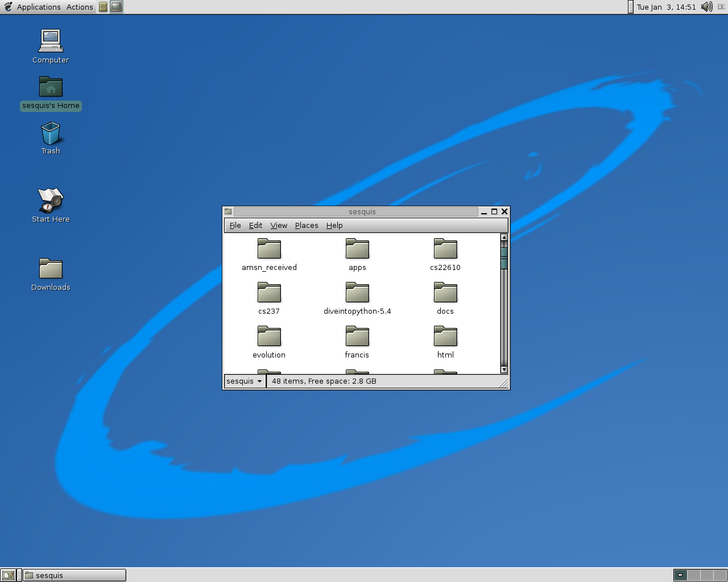The width and height of the screenshot is (728, 582).
Task: Toggle the Show Desktop button in bottom panel
Action: [8, 575]
